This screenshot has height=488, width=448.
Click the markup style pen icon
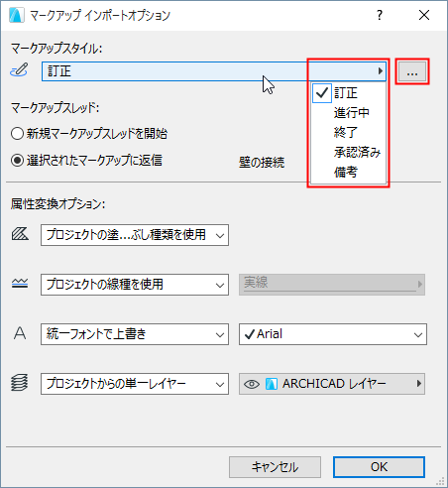20,70
